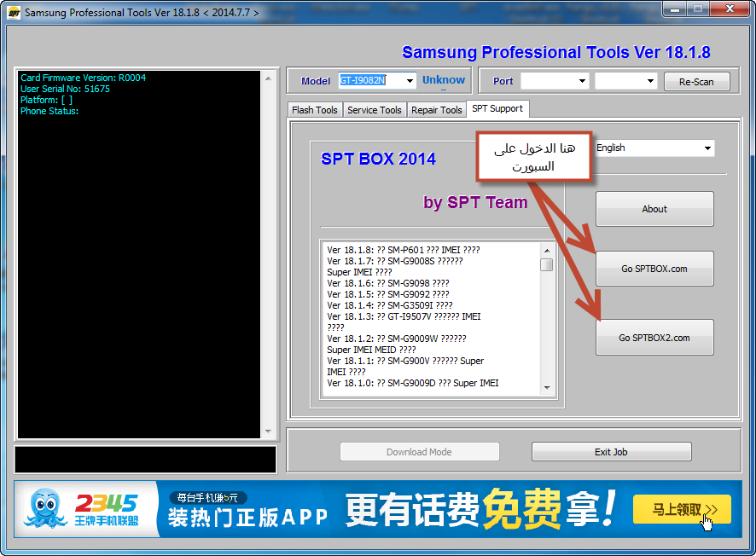Screen dimensions: 756x556
Task: Click 'User Serial No: 51675' log line
Action: click(x=65, y=89)
